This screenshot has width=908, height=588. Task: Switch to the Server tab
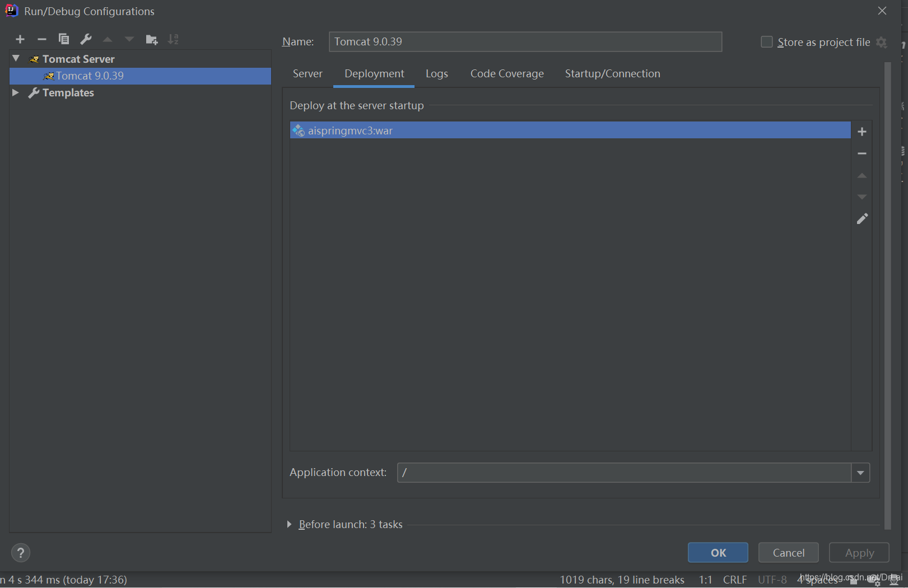308,74
